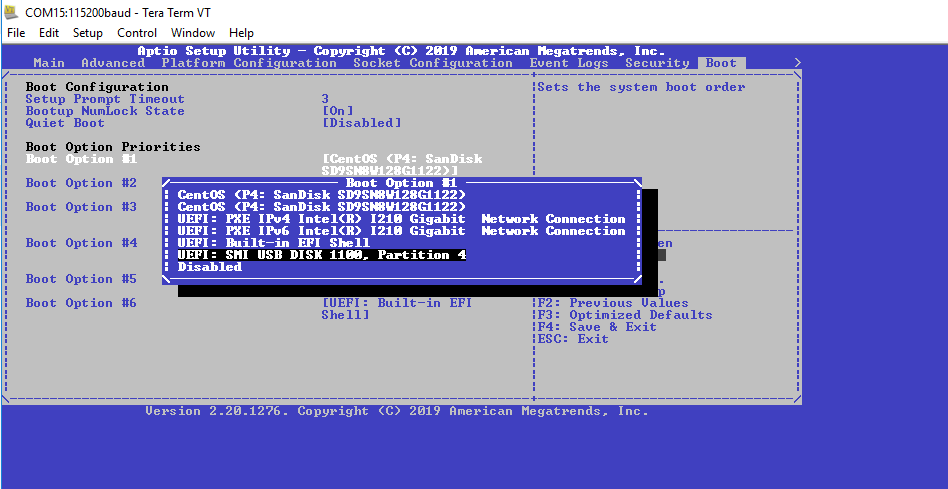Click the Tera Term title bar icon

tap(11, 12)
